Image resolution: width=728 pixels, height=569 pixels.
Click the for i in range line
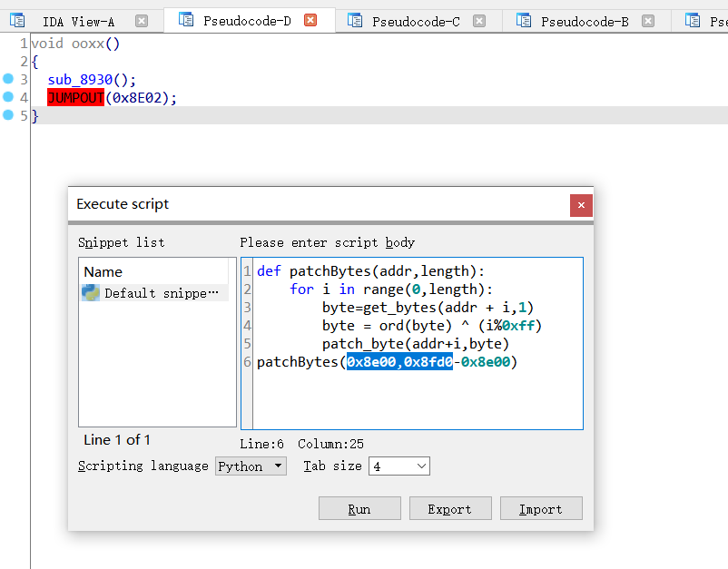coord(391,289)
